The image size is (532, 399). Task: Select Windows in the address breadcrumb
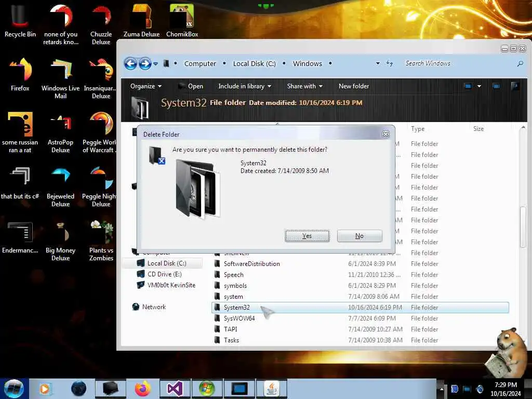[x=308, y=63]
